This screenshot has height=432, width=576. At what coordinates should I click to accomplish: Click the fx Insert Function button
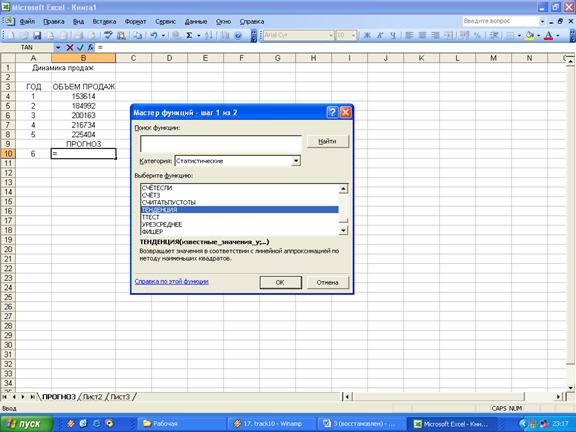click(x=90, y=47)
